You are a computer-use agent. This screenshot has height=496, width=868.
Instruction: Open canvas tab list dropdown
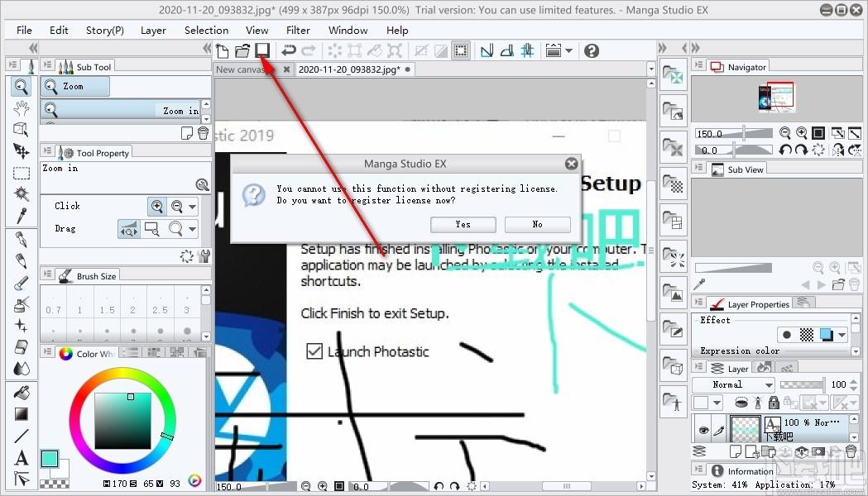[x=651, y=69]
